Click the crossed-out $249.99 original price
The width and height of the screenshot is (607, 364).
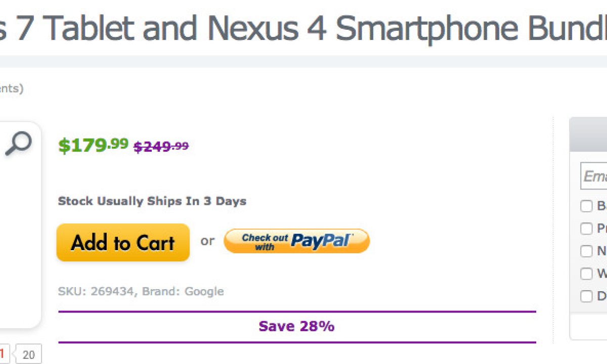(x=161, y=147)
